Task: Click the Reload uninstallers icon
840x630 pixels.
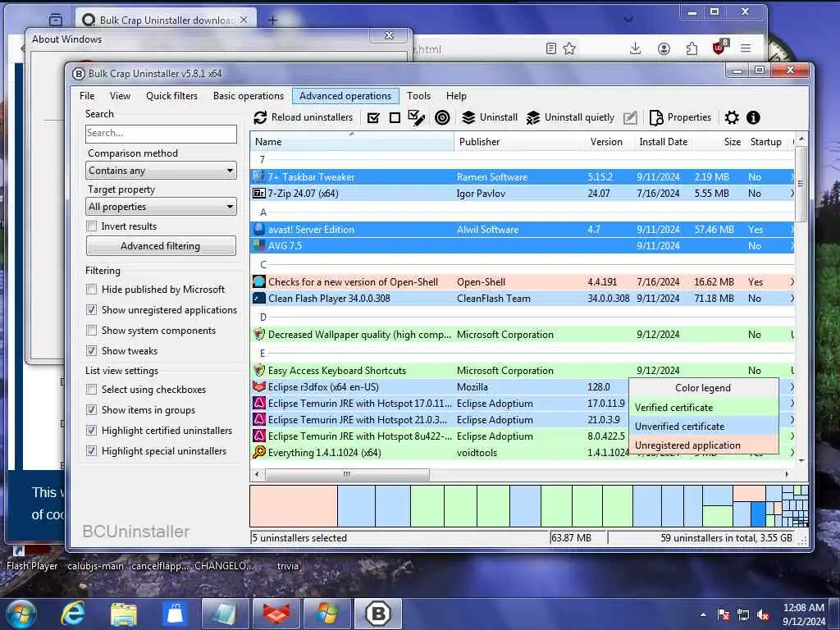Action: pos(260,117)
